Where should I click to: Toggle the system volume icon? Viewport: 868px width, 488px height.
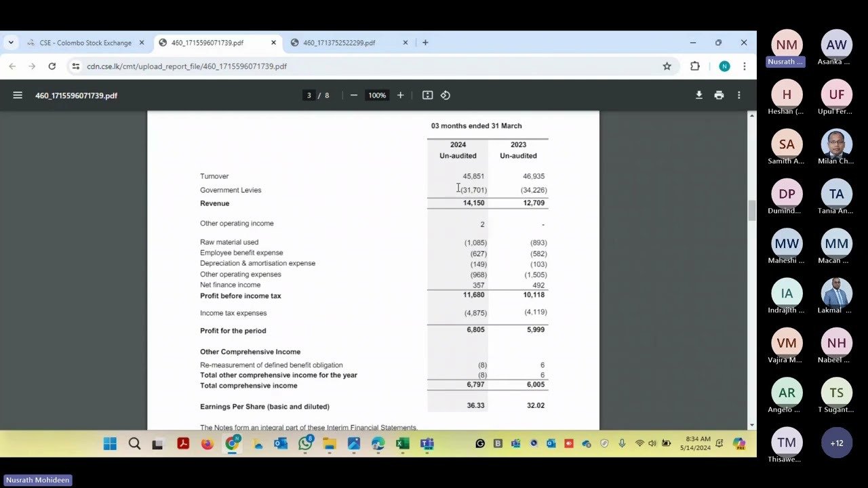pos(652,443)
